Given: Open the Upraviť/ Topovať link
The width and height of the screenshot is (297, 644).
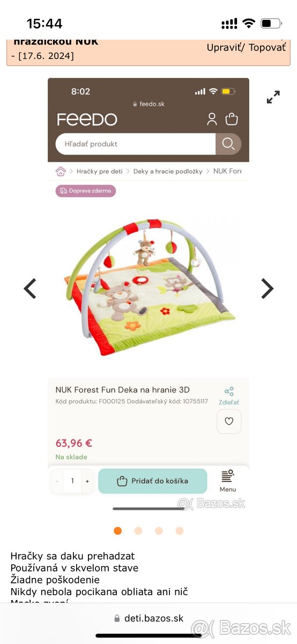Looking at the screenshot, I should (247, 47).
